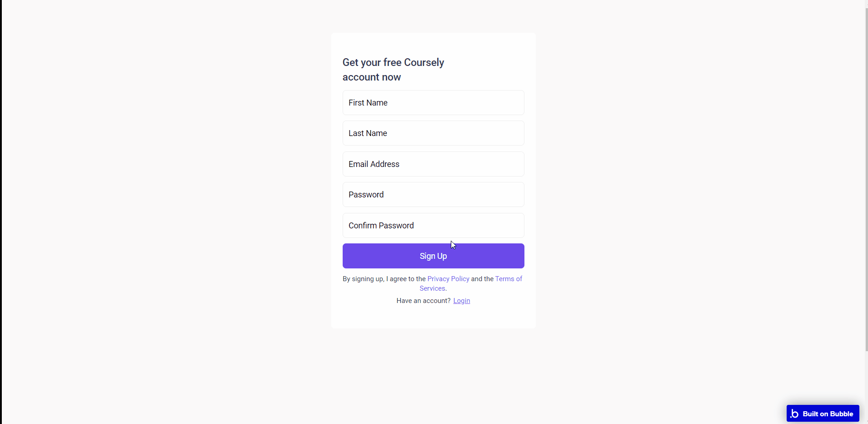Click the scrollbar track below the thumb
Image resolution: width=868 pixels, height=424 pixels.
[x=866, y=387]
